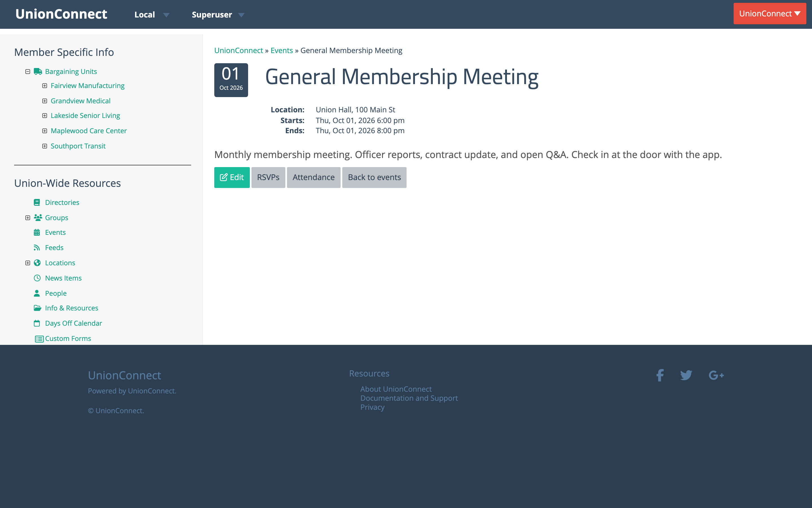
Task: Open the Google Plus icon in footer
Action: click(x=716, y=375)
